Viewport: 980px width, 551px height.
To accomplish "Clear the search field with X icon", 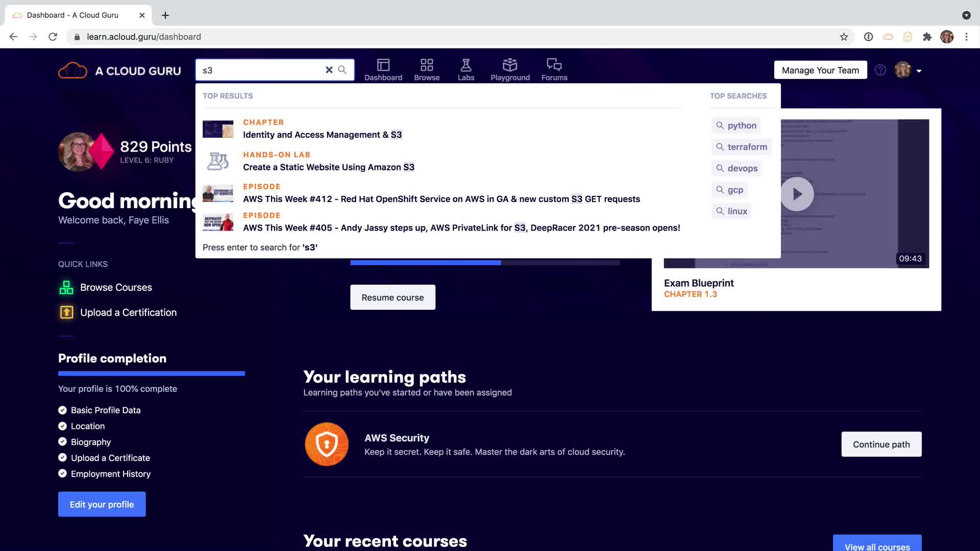I will [329, 70].
